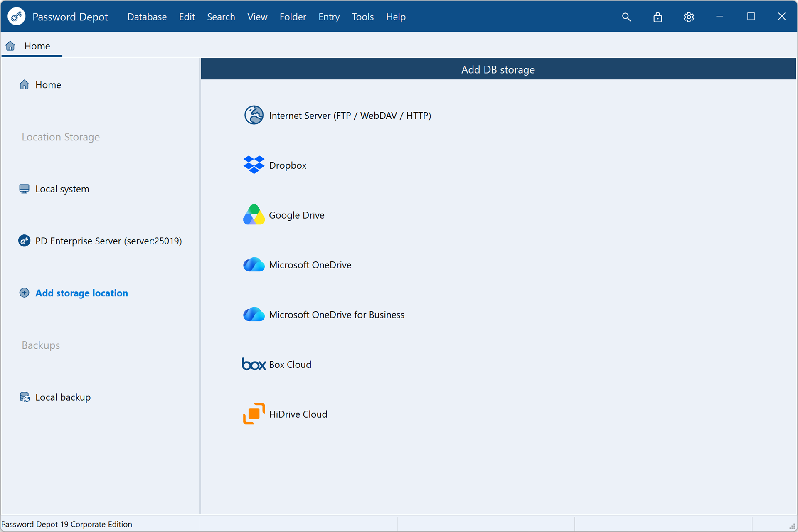Select Home in the sidebar
798x532 pixels.
tap(48, 85)
